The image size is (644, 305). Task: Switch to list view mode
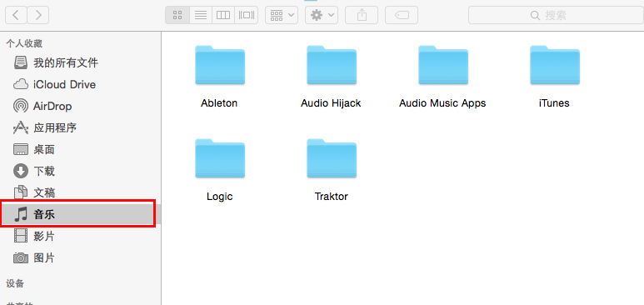pyautogui.click(x=201, y=15)
